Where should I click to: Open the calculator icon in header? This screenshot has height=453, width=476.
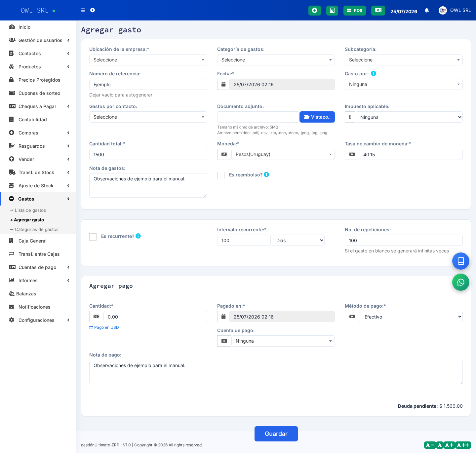(x=332, y=11)
